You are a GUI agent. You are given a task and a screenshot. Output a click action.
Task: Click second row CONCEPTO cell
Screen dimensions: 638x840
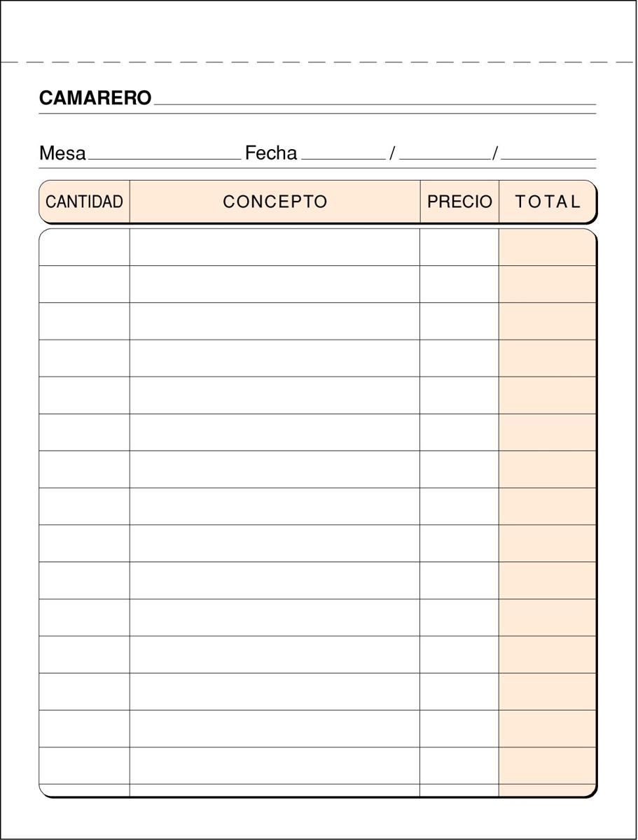[x=275, y=284]
